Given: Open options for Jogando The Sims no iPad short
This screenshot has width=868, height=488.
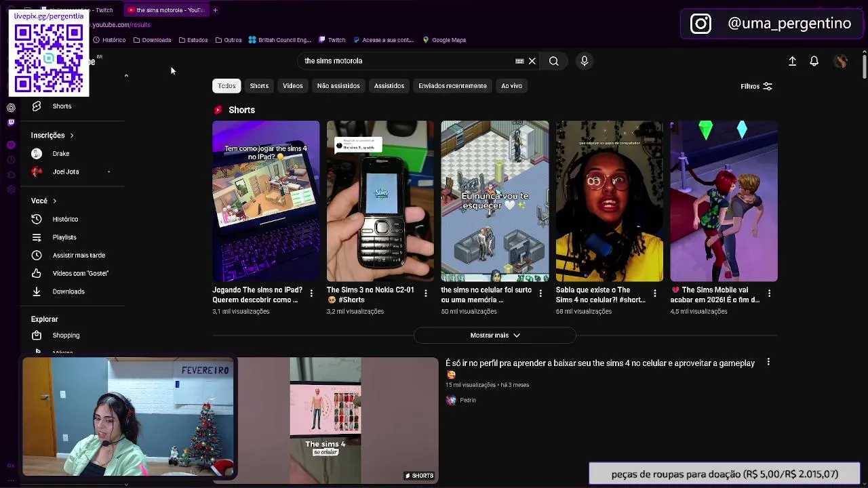Looking at the screenshot, I should pyautogui.click(x=311, y=293).
